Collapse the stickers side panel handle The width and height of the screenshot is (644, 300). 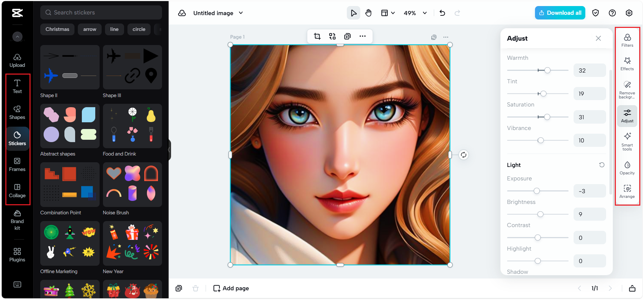coord(169,150)
